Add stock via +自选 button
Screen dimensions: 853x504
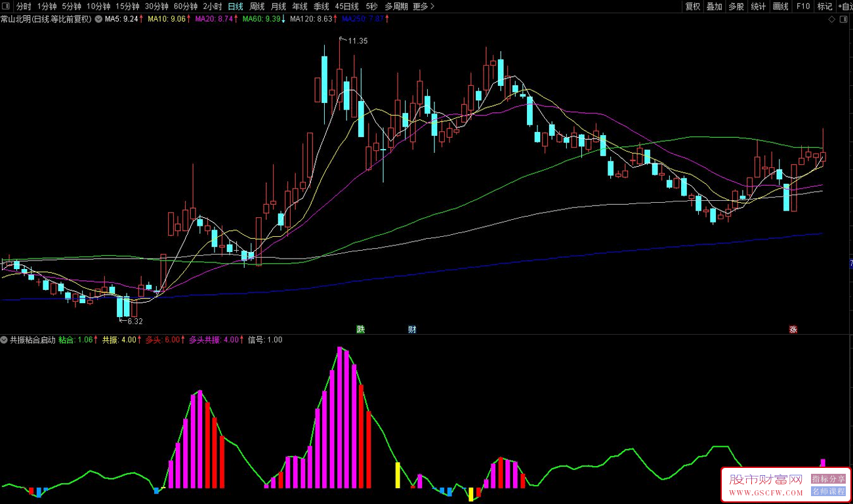pos(845,7)
